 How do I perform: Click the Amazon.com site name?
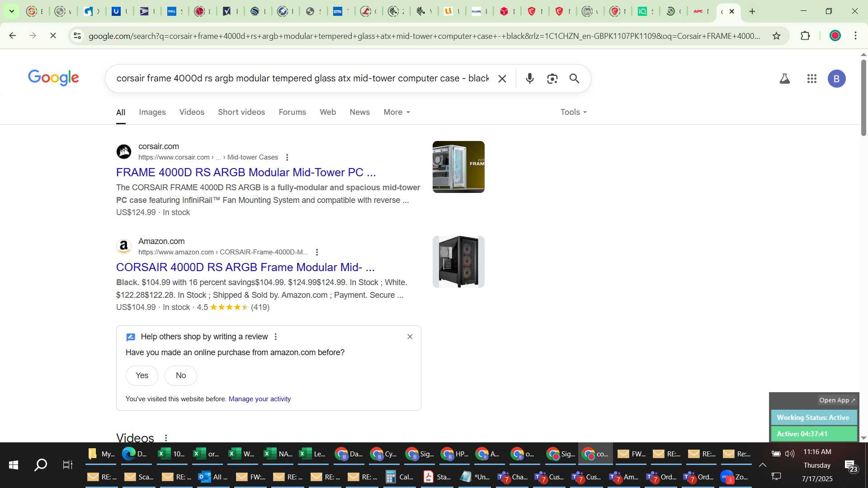pyautogui.click(x=161, y=241)
